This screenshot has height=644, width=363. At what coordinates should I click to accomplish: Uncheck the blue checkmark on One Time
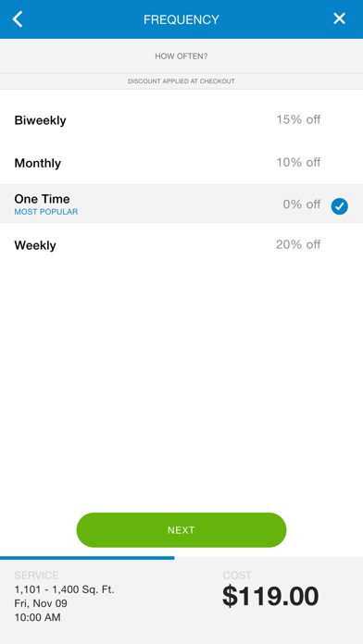pyautogui.click(x=340, y=206)
